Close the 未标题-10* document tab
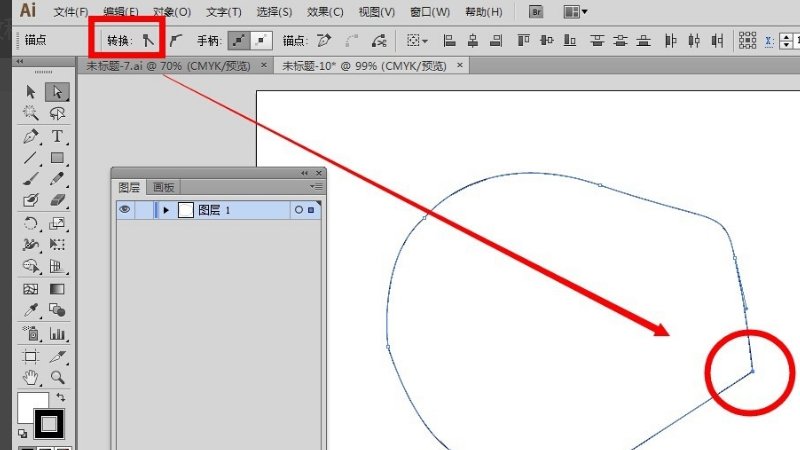The image size is (800, 450). point(460,65)
